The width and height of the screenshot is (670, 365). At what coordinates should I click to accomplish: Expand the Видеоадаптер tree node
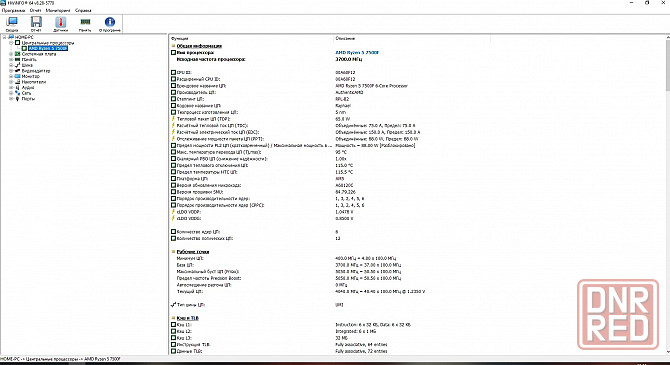(x=11, y=71)
